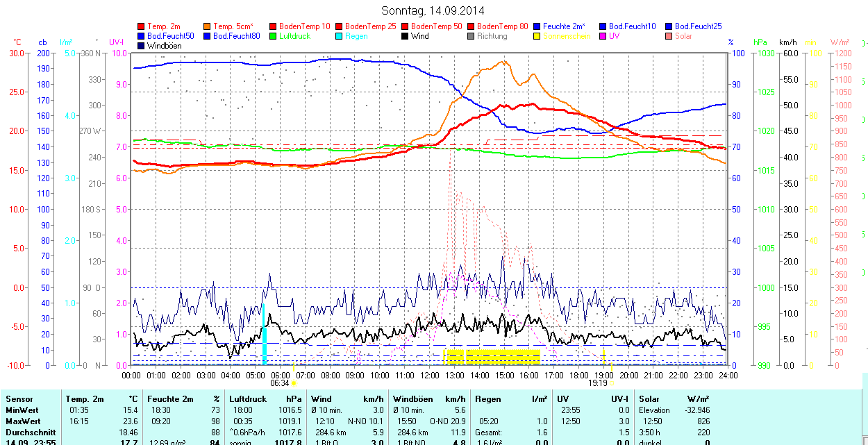Click the dark navy Windböen legend square
The height and width of the screenshot is (445, 868).
pyautogui.click(x=142, y=46)
